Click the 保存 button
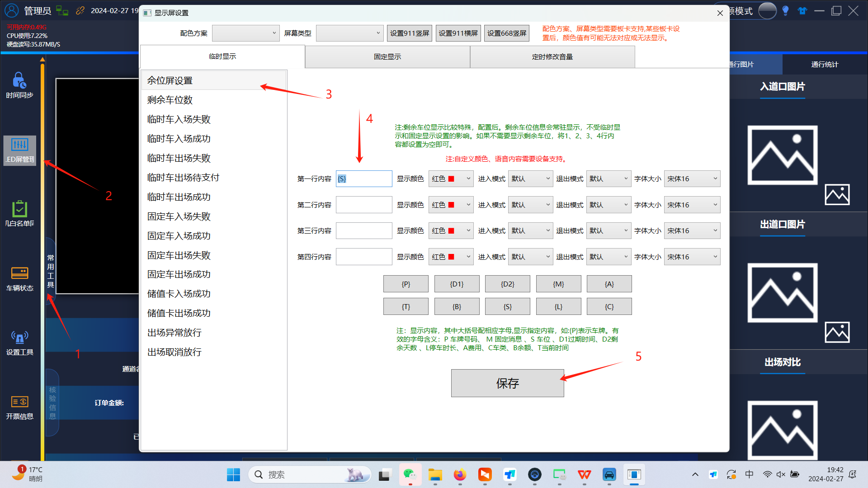 point(507,384)
